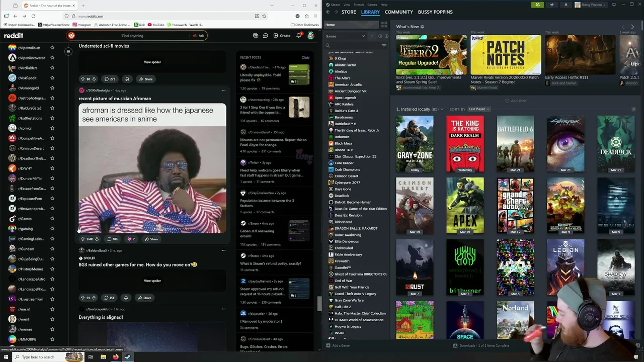The width and height of the screenshot is (644, 362).
Task: Downvote the Underrated sci-fi movies post
Action: [x=94, y=79]
